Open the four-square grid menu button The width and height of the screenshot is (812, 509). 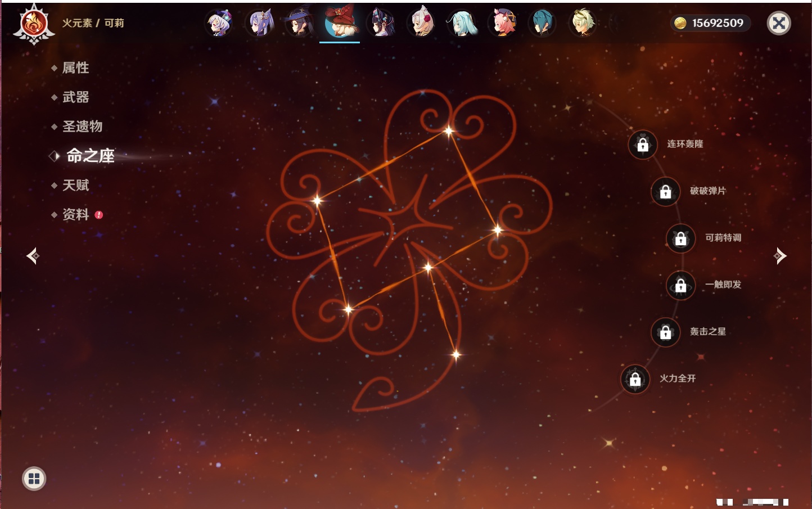coord(34,479)
